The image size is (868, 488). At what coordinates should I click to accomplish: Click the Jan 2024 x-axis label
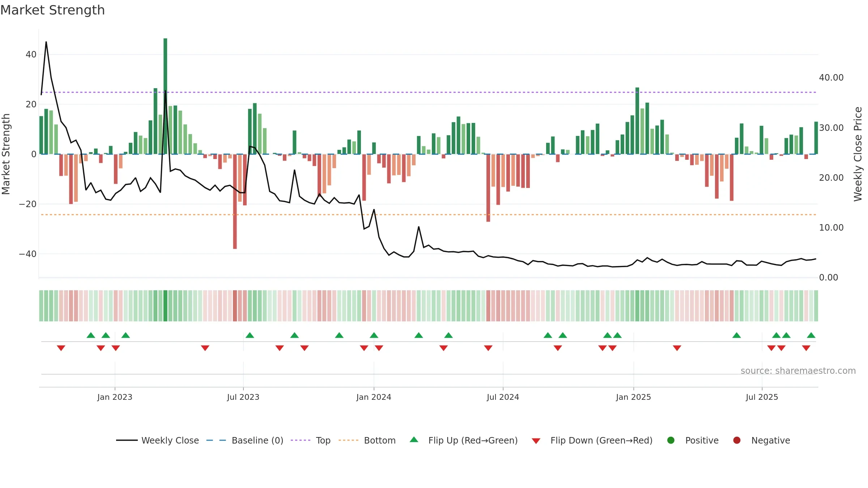click(x=374, y=397)
